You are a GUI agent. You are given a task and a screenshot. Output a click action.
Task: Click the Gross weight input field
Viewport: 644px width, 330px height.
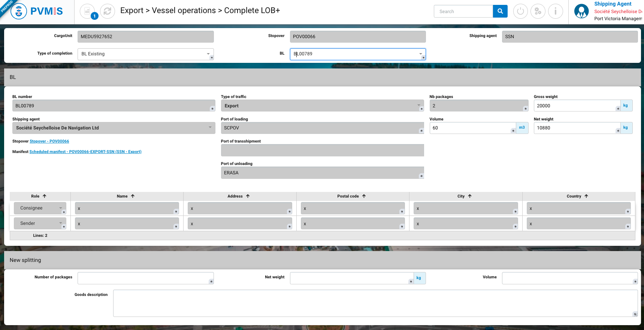click(x=576, y=106)
